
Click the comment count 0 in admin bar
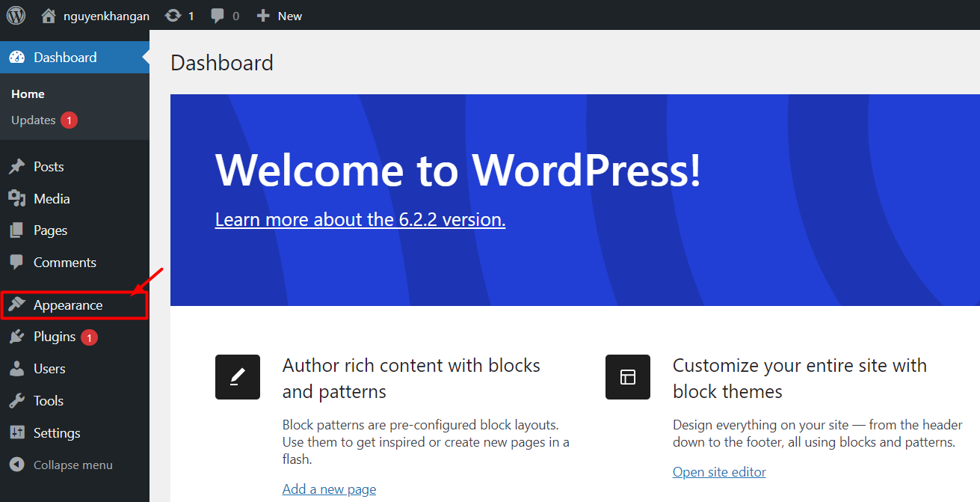tap(235, 16)
